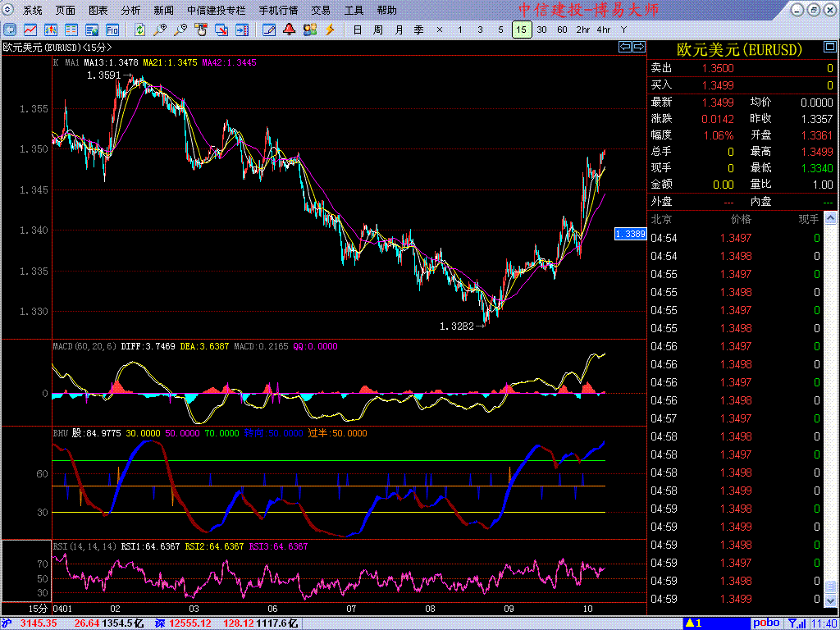
Task: Click the lightning bolt quick trade icon
Action: (x=330, y=30)
